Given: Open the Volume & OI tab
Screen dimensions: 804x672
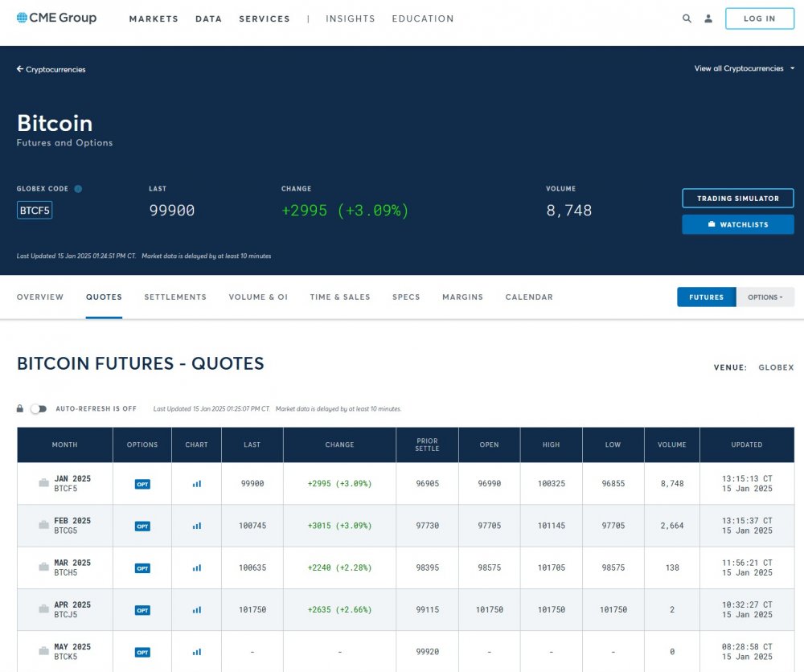Looking at the screenshot, I should tap(258, 297).
